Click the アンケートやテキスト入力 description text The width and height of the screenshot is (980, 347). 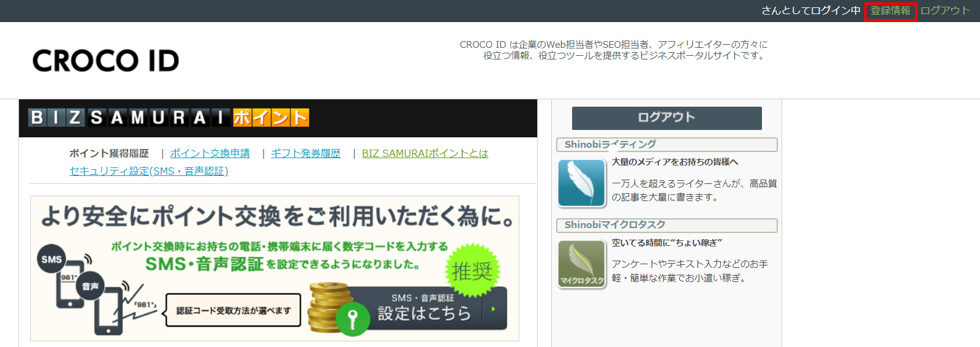[690, 271]
